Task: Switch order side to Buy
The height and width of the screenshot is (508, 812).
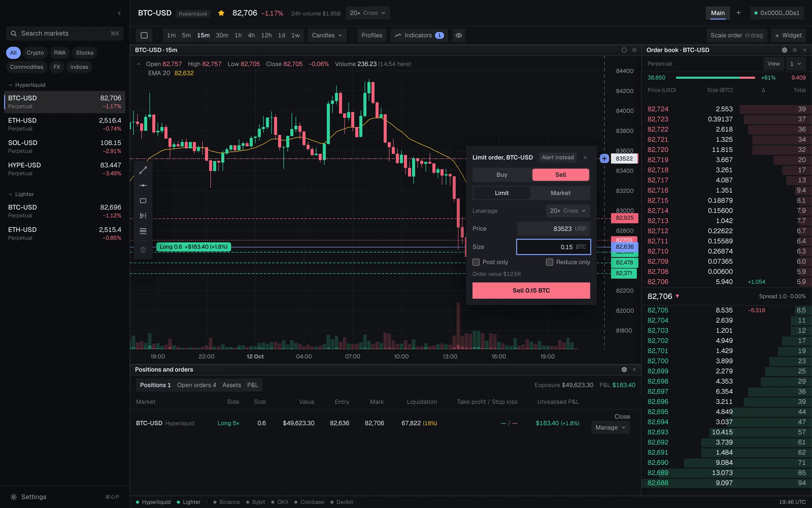Action: 502,175
